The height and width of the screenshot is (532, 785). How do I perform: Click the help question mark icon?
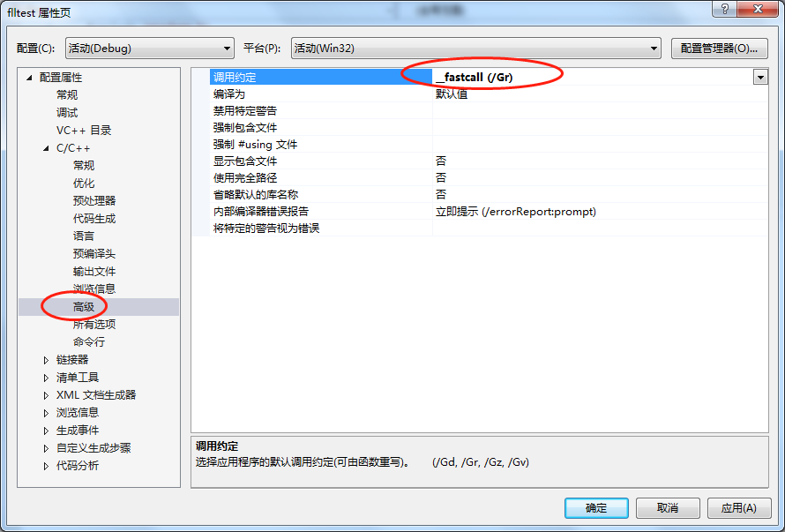point(725,8)
